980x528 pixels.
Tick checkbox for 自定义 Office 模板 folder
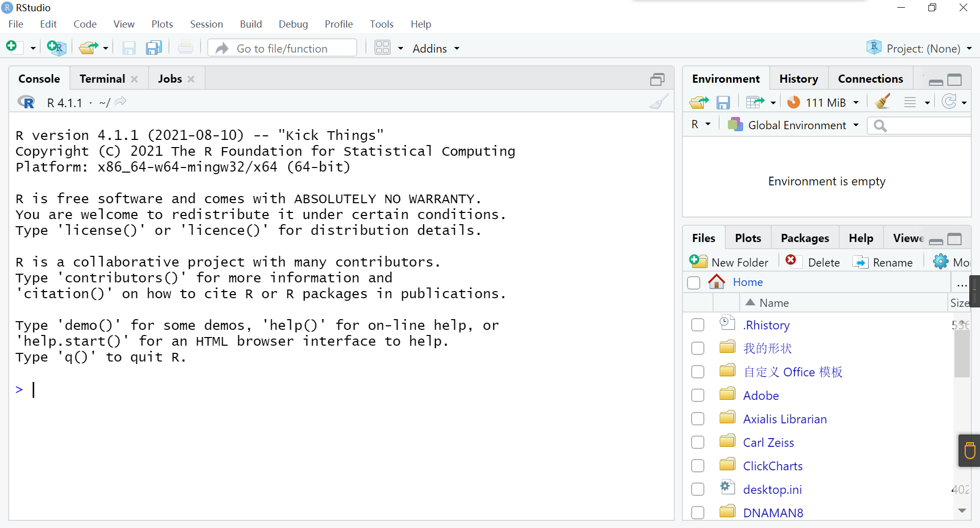tap(698, 372)
